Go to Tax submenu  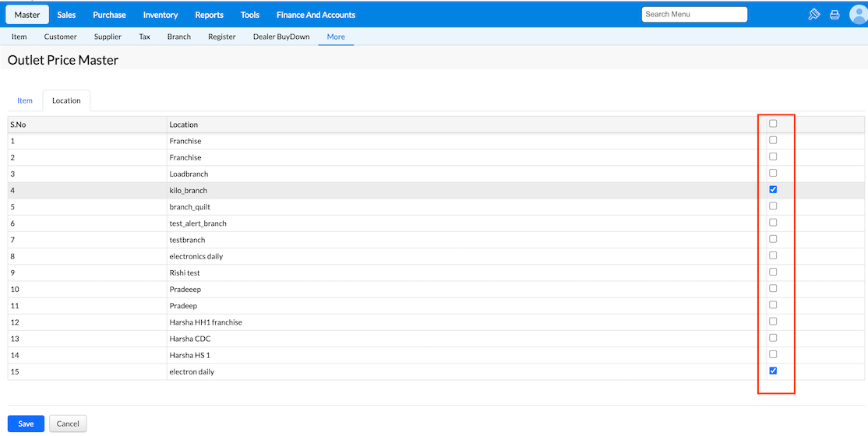(144, 37)
